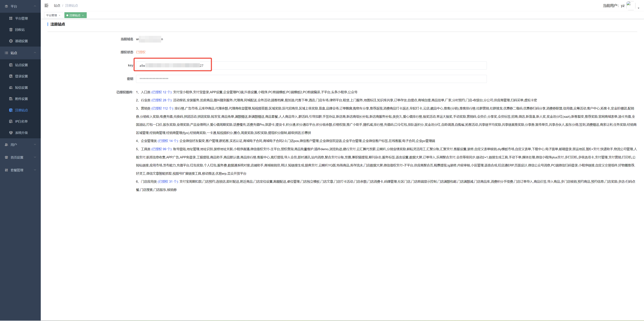
Task: Open 登录设置 in the sidebar
Action: pos(21,76)
